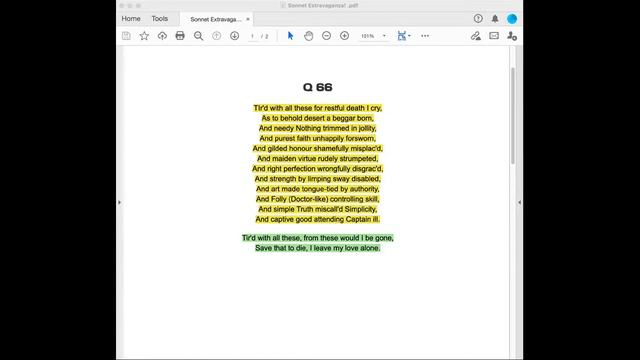Click the line "And art made tongue-tied by authority,"
The height and width of the screenshot is (360, 640).
pos(318,189)
